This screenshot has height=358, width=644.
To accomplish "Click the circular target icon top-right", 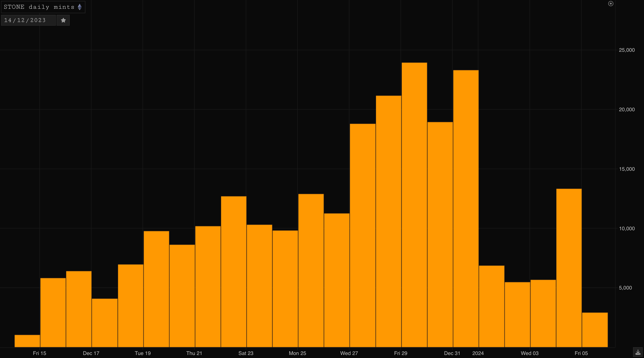I will coord(611,3).
